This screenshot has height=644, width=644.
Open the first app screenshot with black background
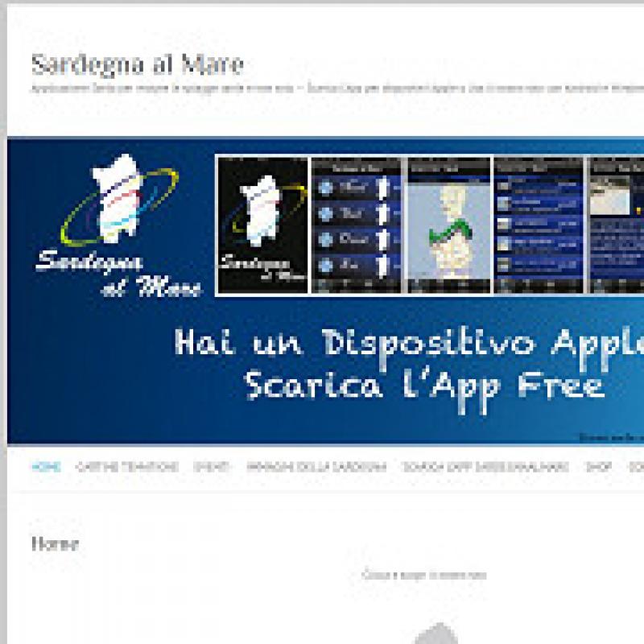point(262,225)
